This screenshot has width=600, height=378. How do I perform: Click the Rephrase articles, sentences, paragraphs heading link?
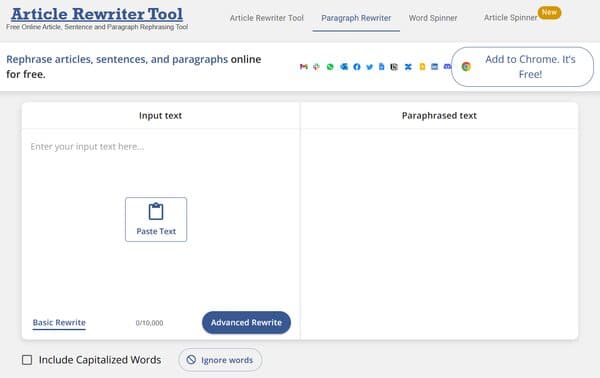pos(117,59)
